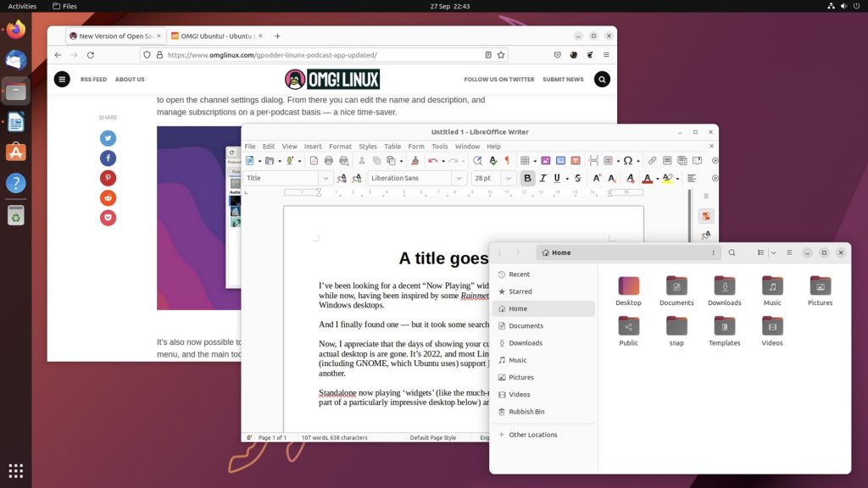Click Strikethrough icon in Writer
This screenshot has height=488, width=868.
point(577,178)
